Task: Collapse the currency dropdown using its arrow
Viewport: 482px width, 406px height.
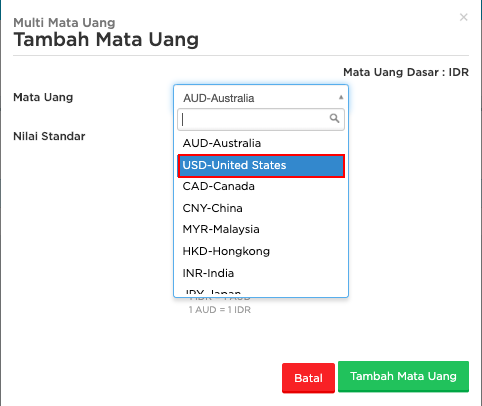Action: (341, 97)
